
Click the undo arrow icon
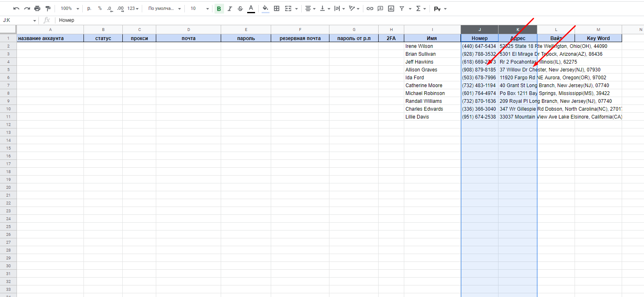tap(17, 8)
